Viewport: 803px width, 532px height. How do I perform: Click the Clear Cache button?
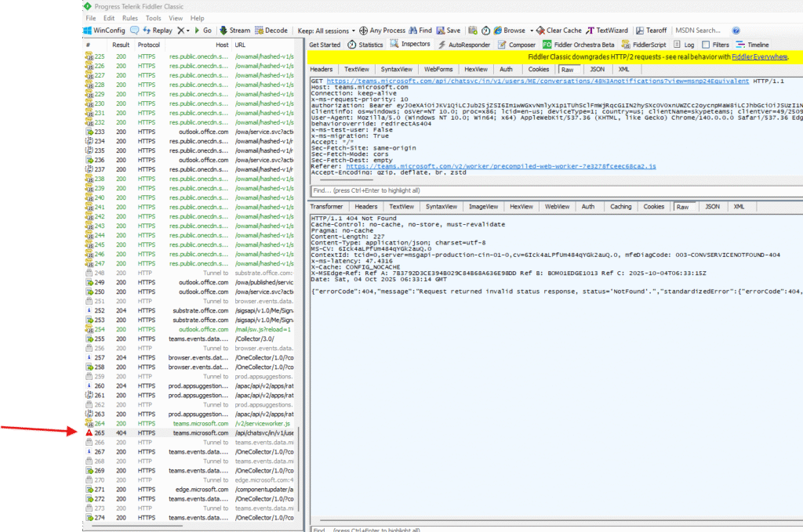(x=558, y=31)
